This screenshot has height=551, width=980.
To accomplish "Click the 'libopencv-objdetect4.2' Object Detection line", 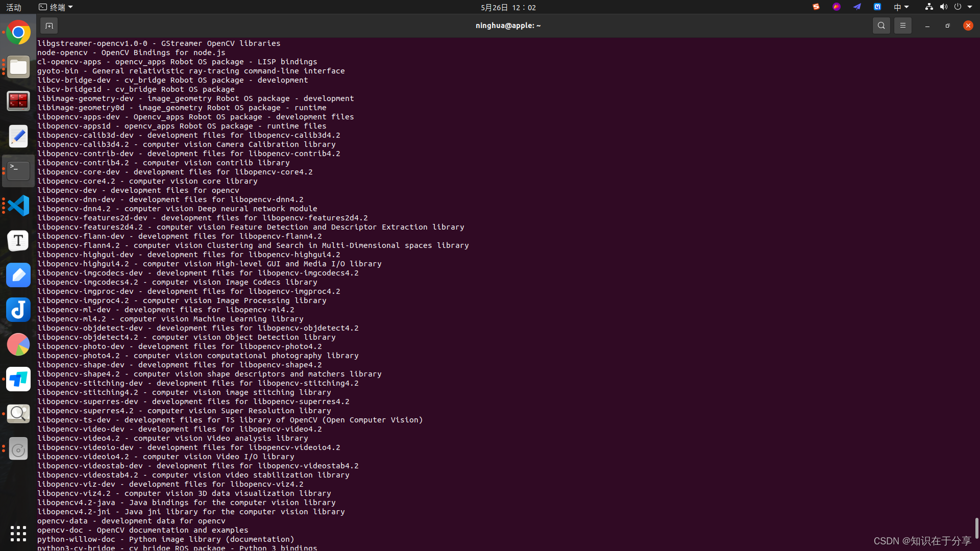I will (x=186, y=337).
